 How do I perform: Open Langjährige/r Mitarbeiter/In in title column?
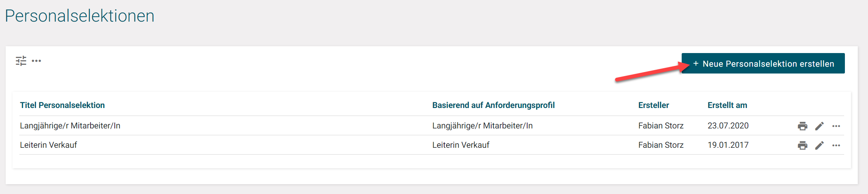tap(70, 126)
